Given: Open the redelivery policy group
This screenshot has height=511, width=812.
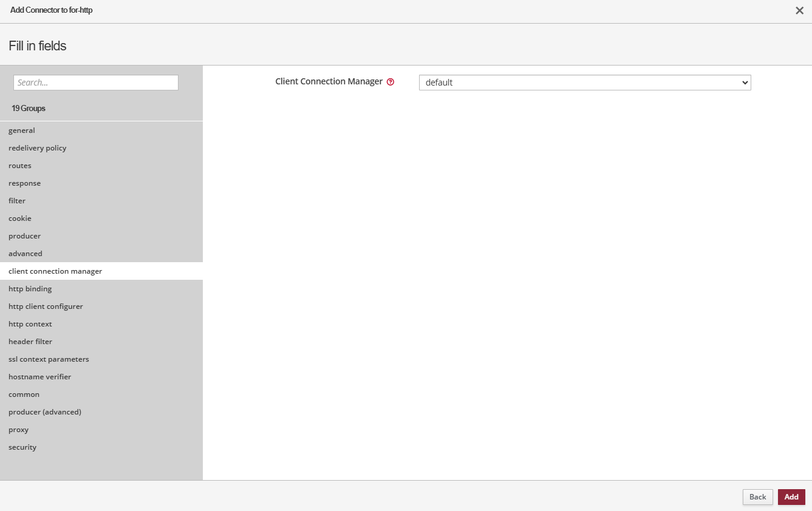Looking at the screenshot, I should [x=38, y=148].
